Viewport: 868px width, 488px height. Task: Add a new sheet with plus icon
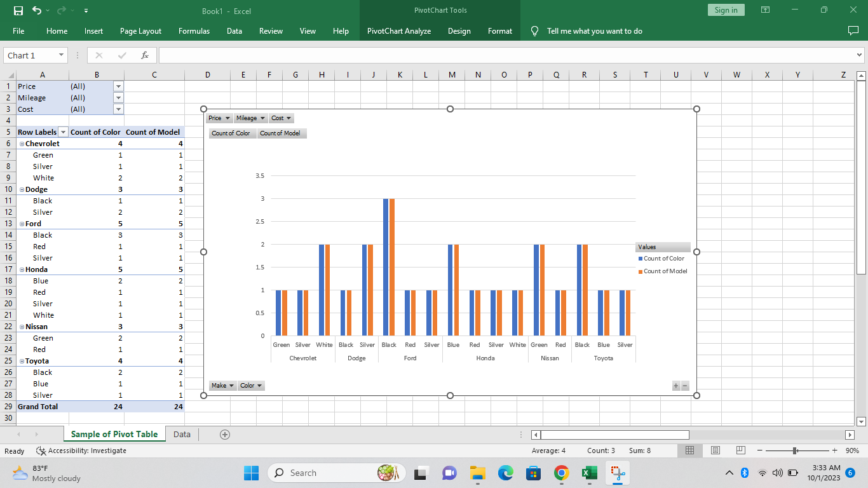224,435
